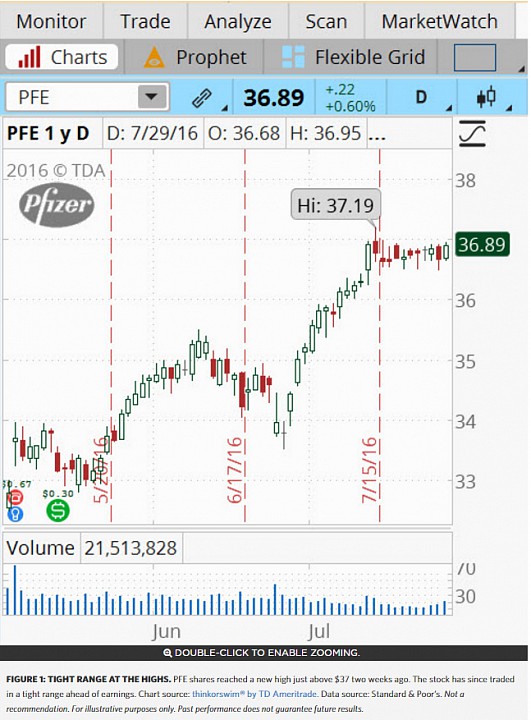This screenshot has height=720, width=531.
Task: Open the thinkorswim by TD Ameritrade link
Action: (254, 694)
